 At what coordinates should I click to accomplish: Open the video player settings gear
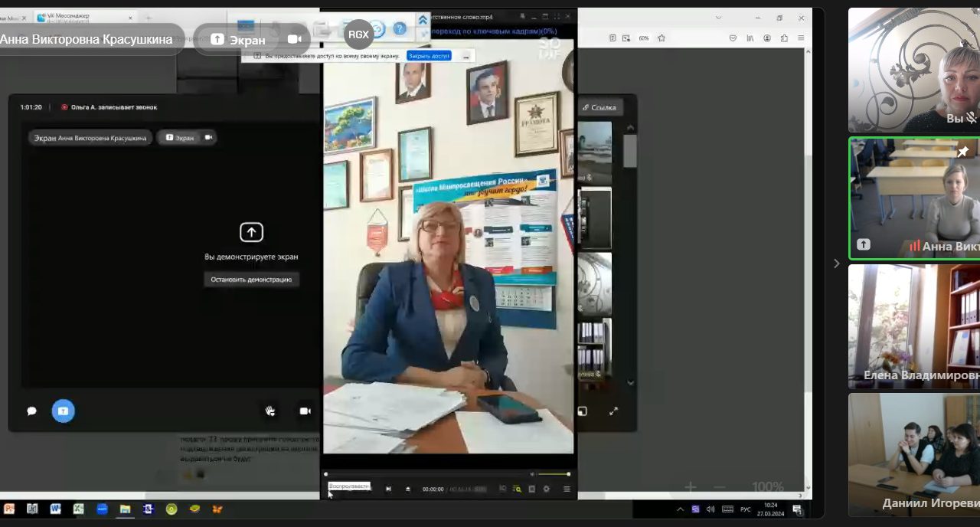tap(546, 489)
